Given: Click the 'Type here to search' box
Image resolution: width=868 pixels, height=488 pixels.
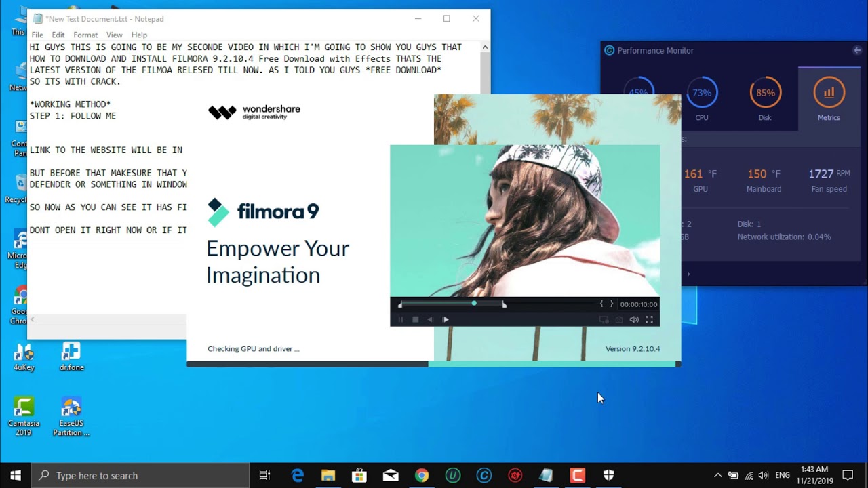Looking at the screenshot, I should (140, 475).
